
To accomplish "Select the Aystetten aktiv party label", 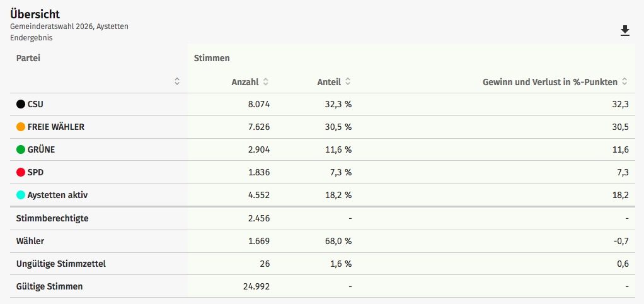I will pyautogui.click(x=57, y=195).
